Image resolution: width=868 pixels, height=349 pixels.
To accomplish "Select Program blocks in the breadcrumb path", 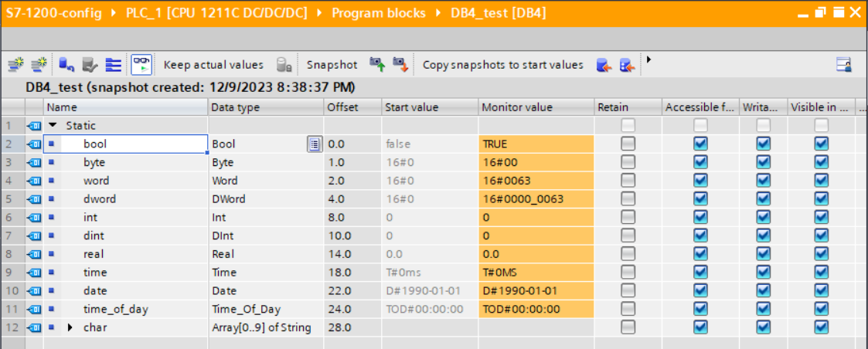I will click(378, 13).
